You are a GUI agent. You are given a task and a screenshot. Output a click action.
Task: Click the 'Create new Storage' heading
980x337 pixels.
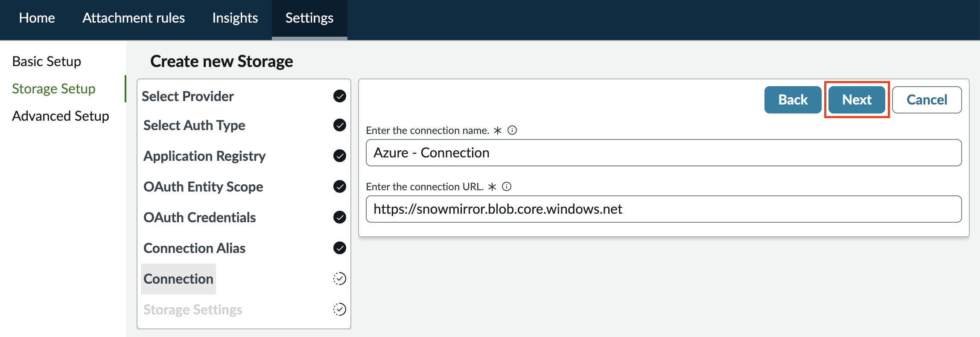coord(222,61)
